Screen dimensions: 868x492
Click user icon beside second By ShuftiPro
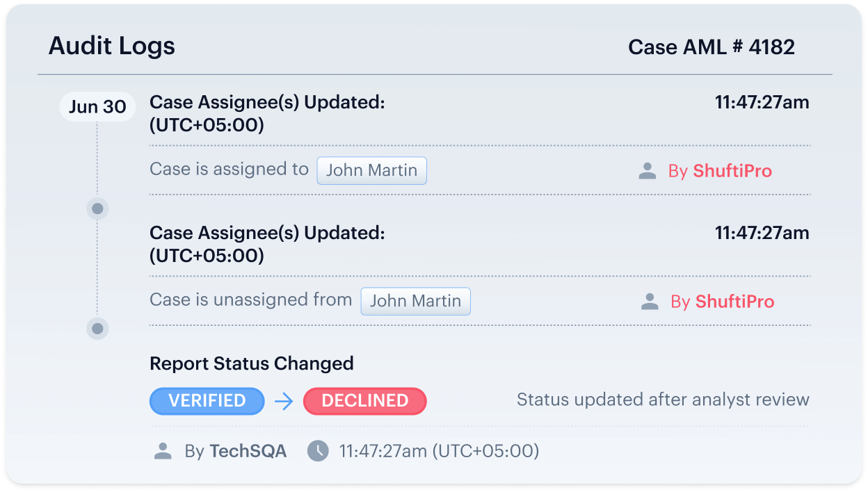coord(650,302)
